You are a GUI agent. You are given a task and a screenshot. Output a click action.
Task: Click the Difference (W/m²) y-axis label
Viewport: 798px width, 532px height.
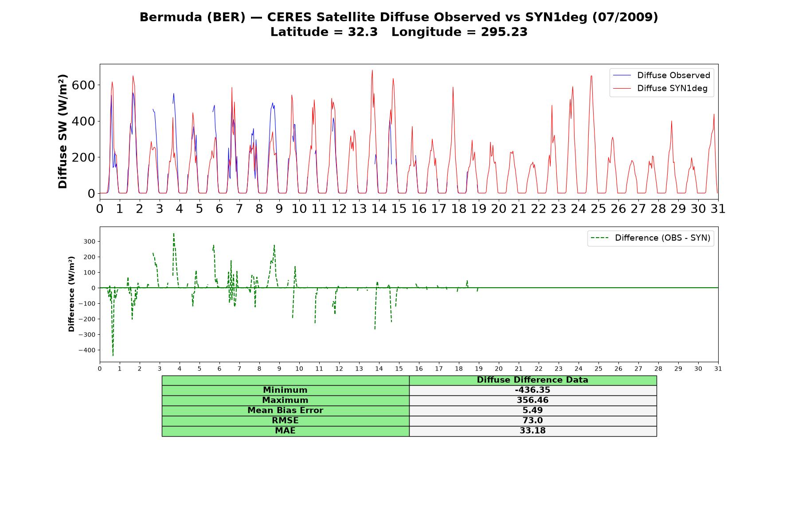tap(71, 294)
